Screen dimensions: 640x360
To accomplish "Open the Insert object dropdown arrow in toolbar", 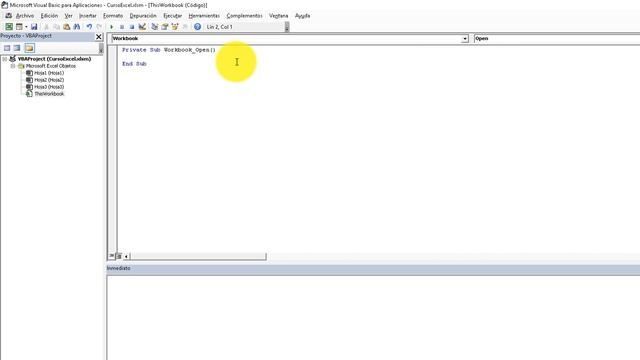I will [x=26, y=27].
